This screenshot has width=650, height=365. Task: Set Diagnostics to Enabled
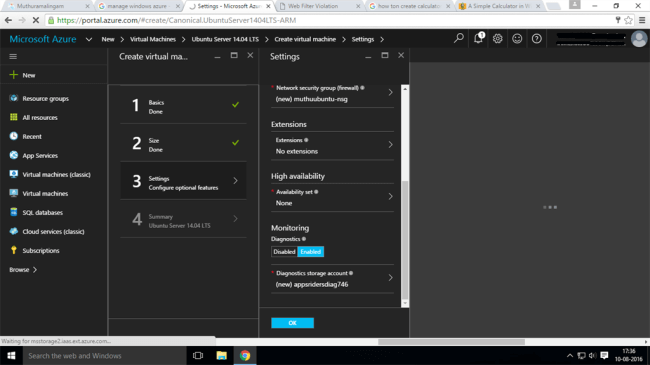pyautogui.click(x=310, y=252)
